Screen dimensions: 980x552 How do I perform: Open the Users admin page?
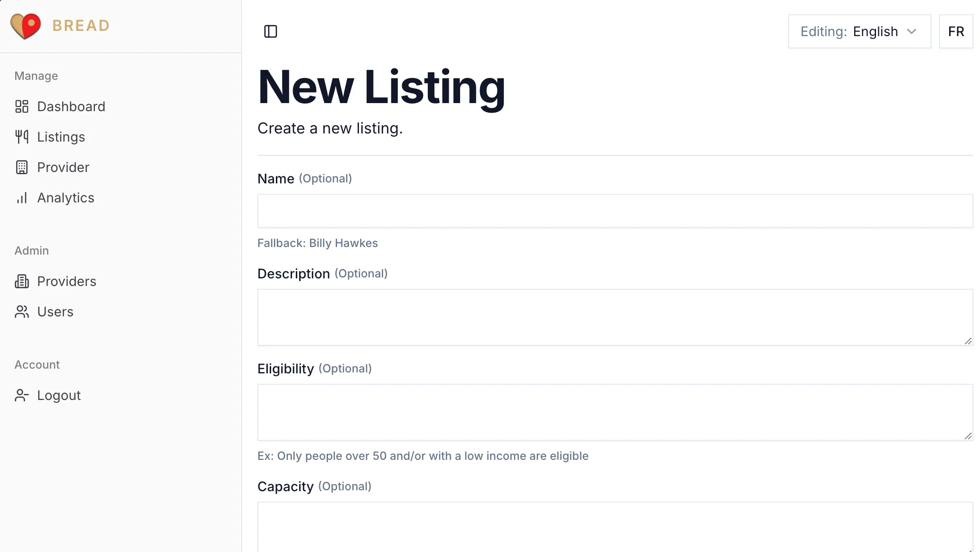click(55, 312)
